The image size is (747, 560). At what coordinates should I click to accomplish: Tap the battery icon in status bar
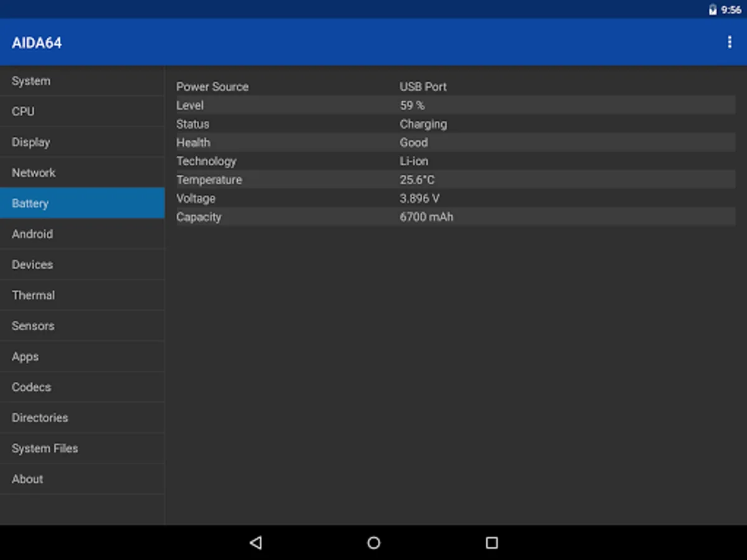(713, 9)
